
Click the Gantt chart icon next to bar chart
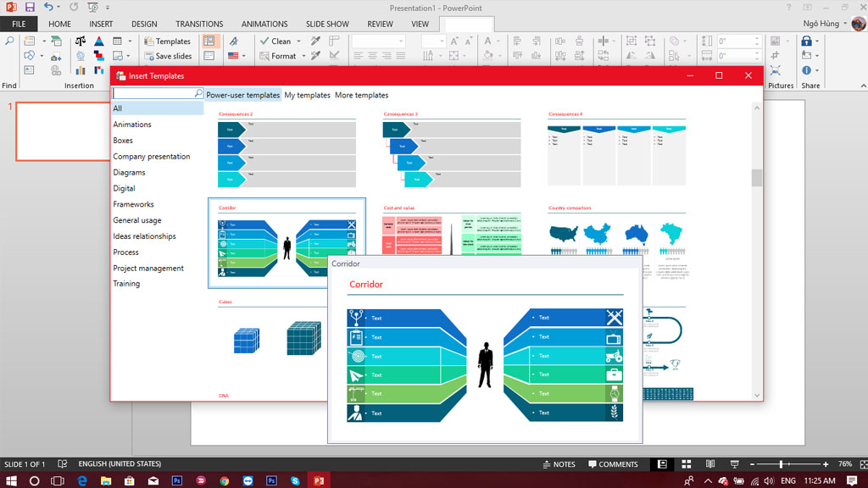click(x=99, y=70)
